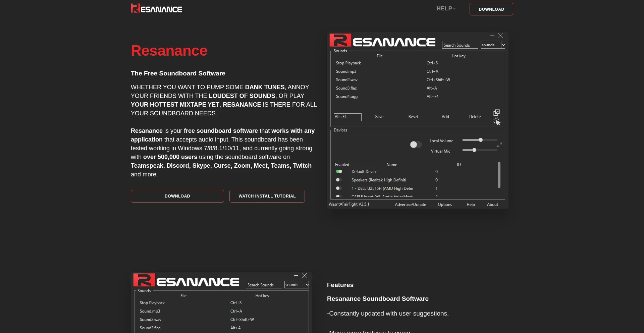Toggle the switch left of Local Volume

(x=416, y=145)
